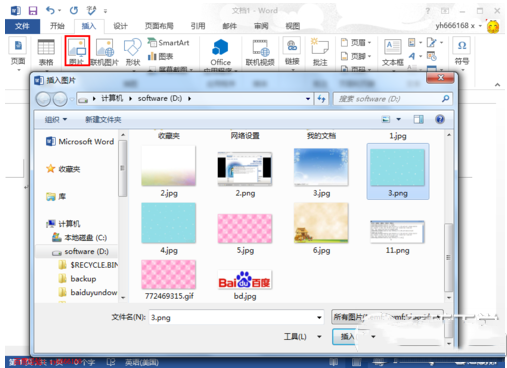Click the Back arrow in the dialog

point(43,99)
